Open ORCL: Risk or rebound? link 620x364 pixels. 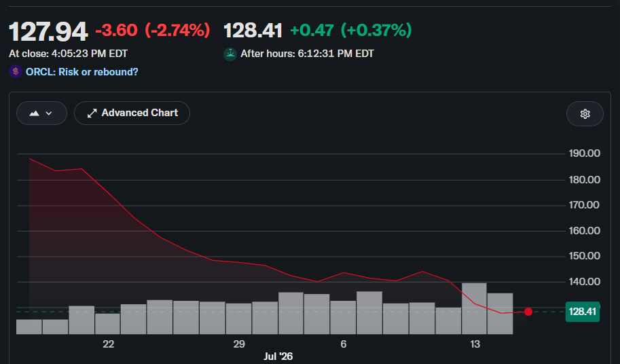pos(82,72)
